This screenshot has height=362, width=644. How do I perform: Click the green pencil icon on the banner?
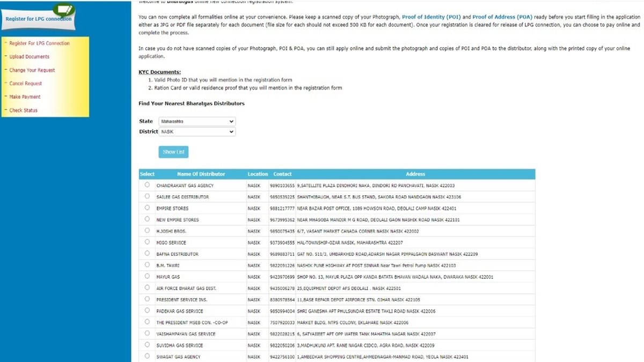(x=64, y=10)
